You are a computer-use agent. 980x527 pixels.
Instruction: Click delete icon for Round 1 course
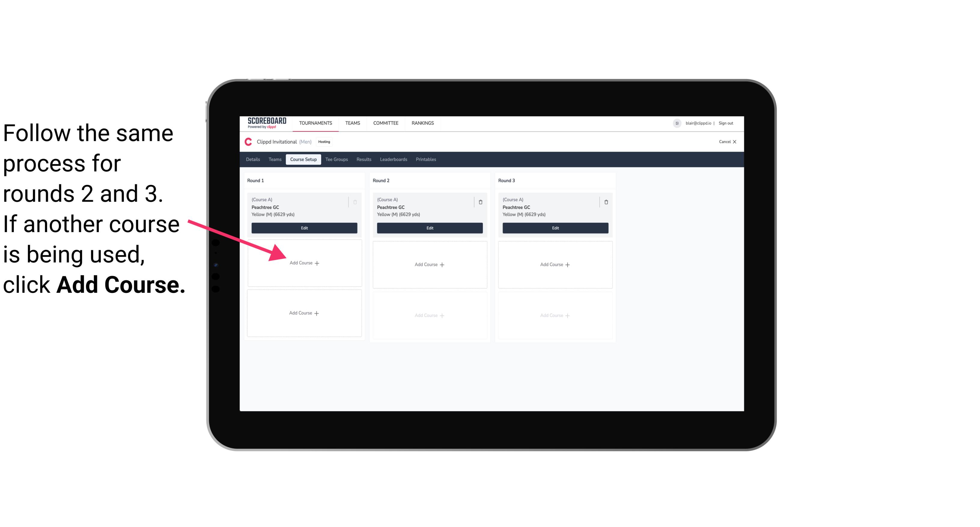coord(355,202)
